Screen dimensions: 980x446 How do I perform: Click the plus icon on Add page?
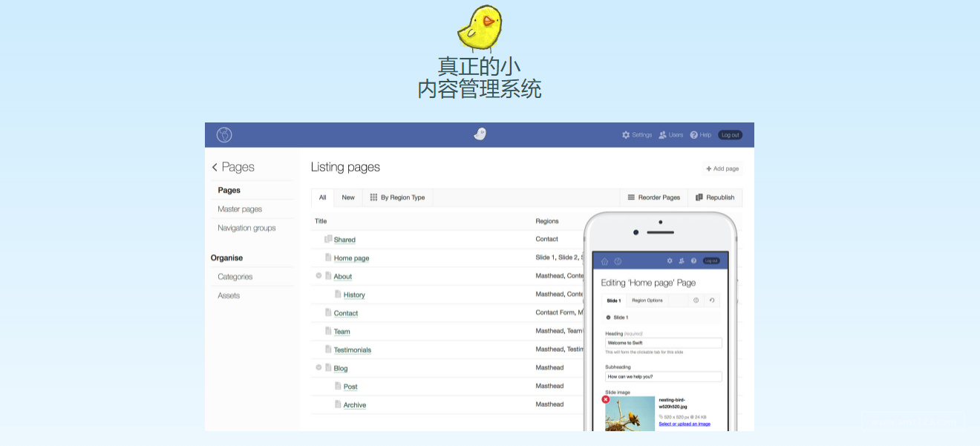(x=709, y=168)
